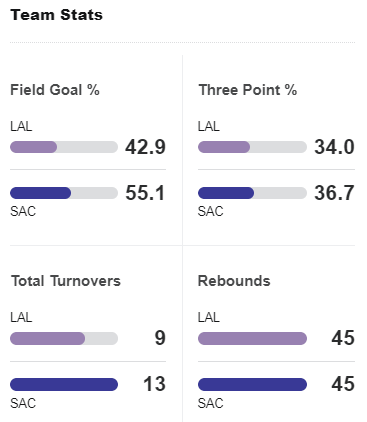Click the 55.1 field goal value
This screenshot has width=367, height=422.
tap(145, 193)
